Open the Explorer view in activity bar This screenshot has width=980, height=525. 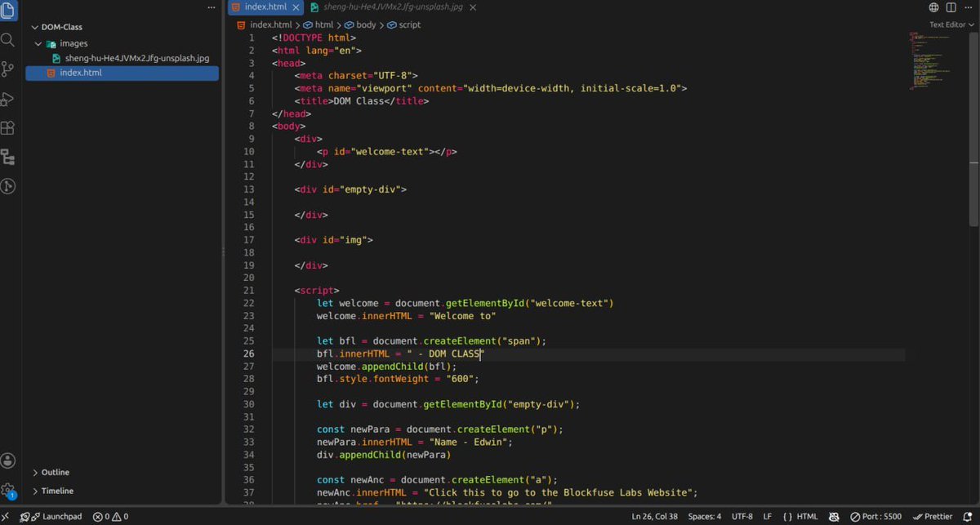tap(8, 9)
